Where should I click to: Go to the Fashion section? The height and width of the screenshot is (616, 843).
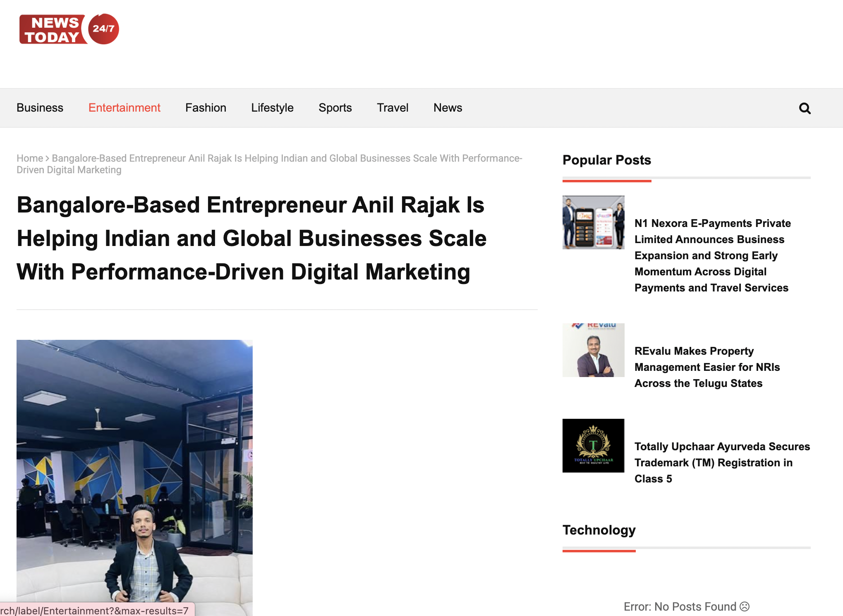(x=206, y=108)
